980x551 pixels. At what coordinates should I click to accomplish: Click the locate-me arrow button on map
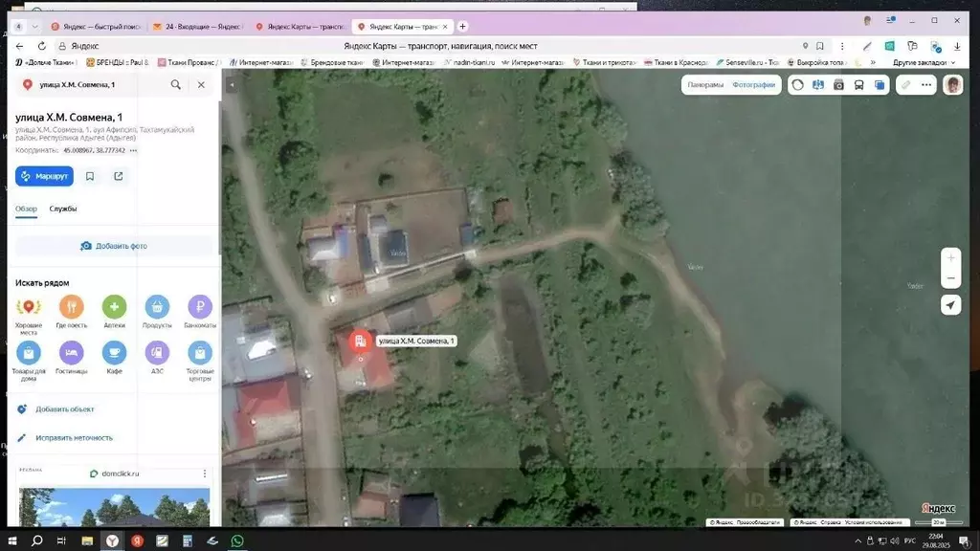click(950, 305)
